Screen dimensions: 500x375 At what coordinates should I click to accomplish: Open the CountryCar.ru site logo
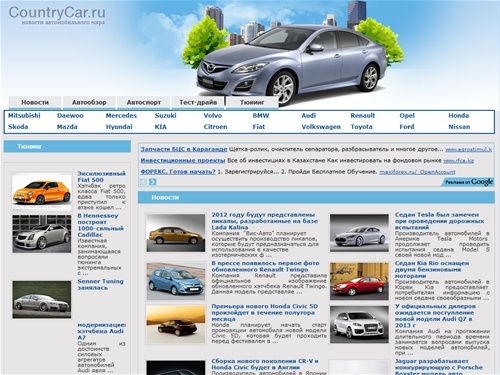(57, 15)
